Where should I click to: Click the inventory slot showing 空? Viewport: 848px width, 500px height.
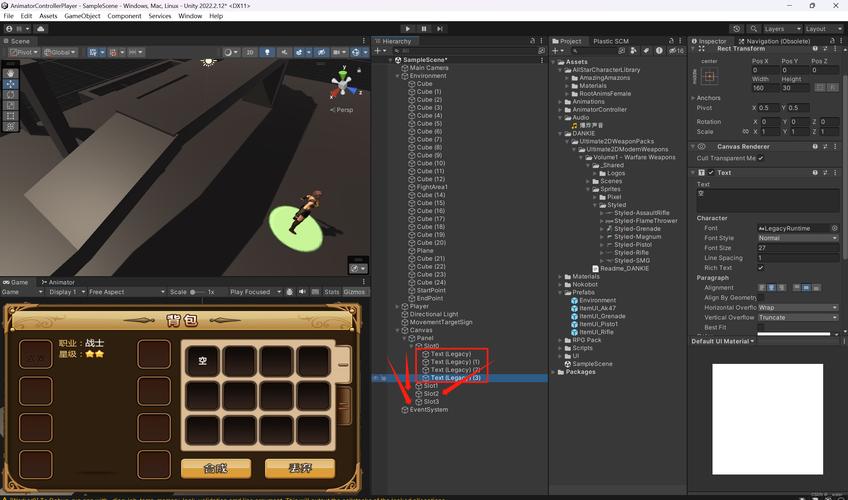point(202,361)
